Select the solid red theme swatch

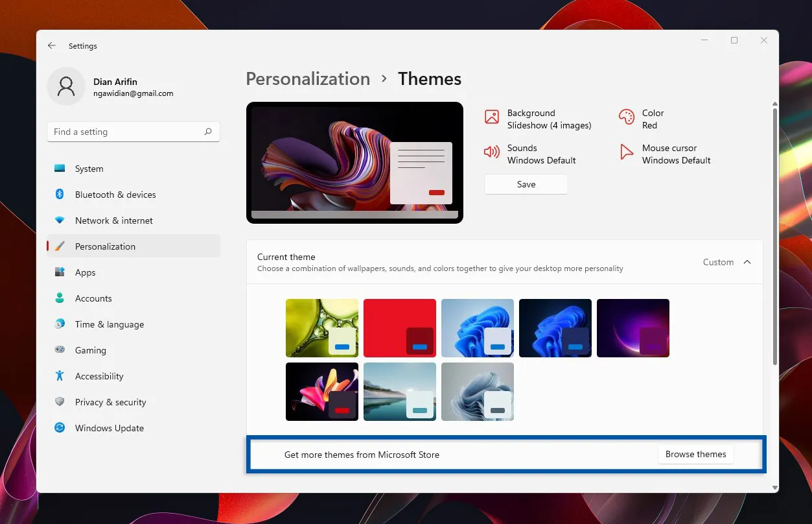(400, 327)
